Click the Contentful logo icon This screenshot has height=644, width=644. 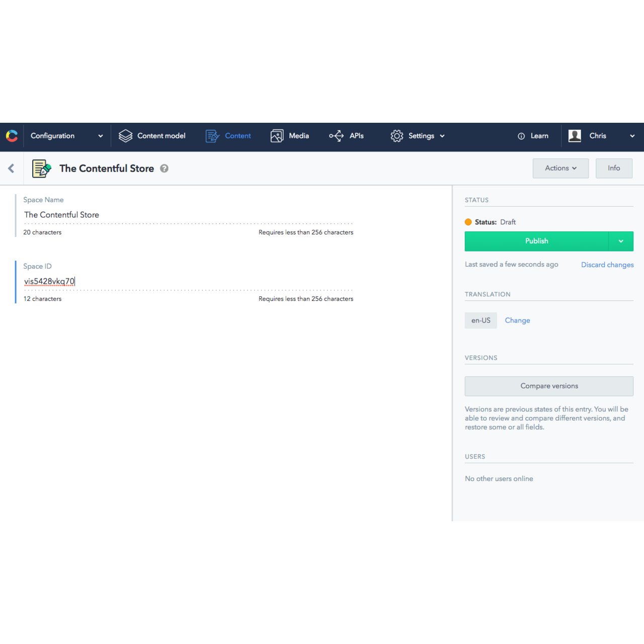11,136
